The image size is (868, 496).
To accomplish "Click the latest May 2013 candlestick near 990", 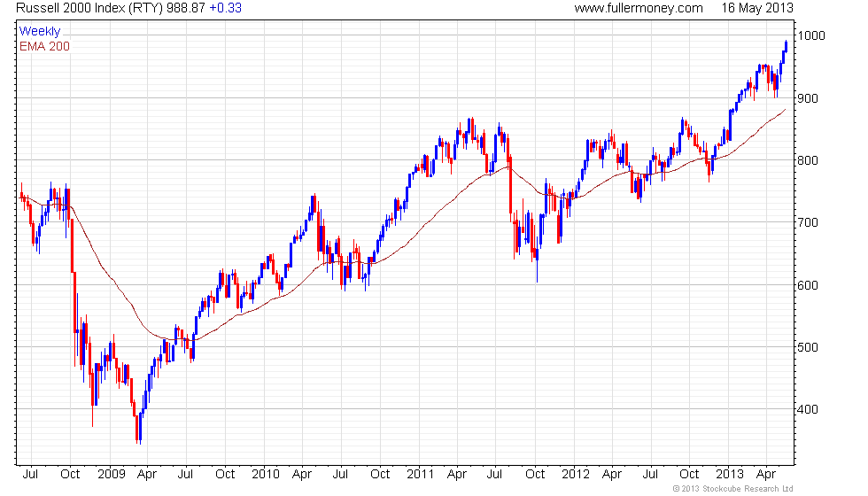I will tap(787, 45).
